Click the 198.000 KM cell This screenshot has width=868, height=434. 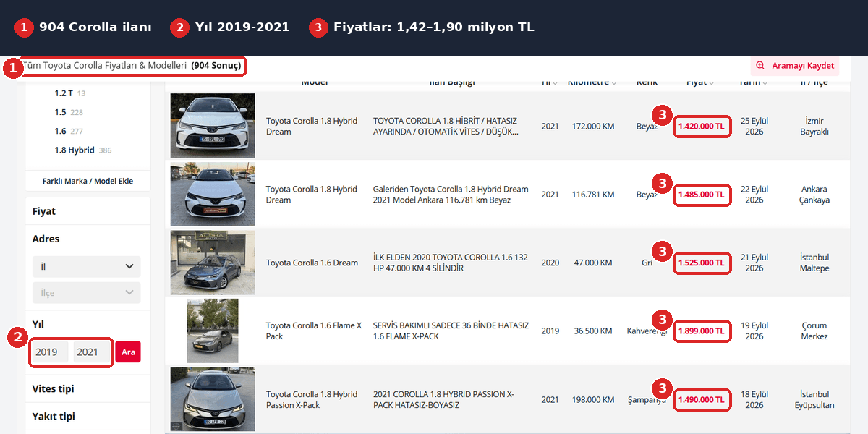click(x=592, y=399)
